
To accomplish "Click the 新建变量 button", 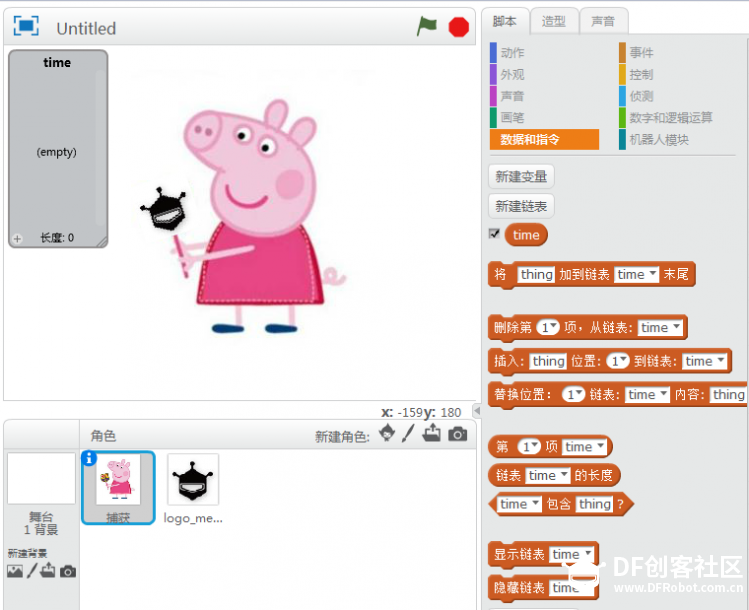I will (521, 177).
